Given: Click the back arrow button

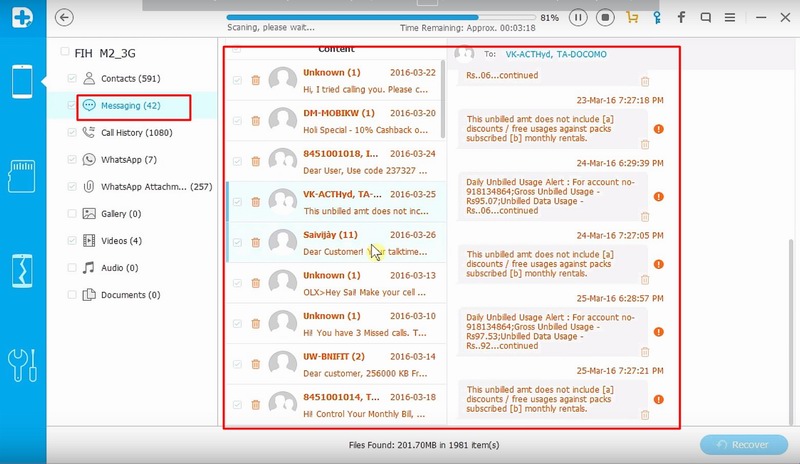Looking at the screenshot, I should click(x=65, y=17).
